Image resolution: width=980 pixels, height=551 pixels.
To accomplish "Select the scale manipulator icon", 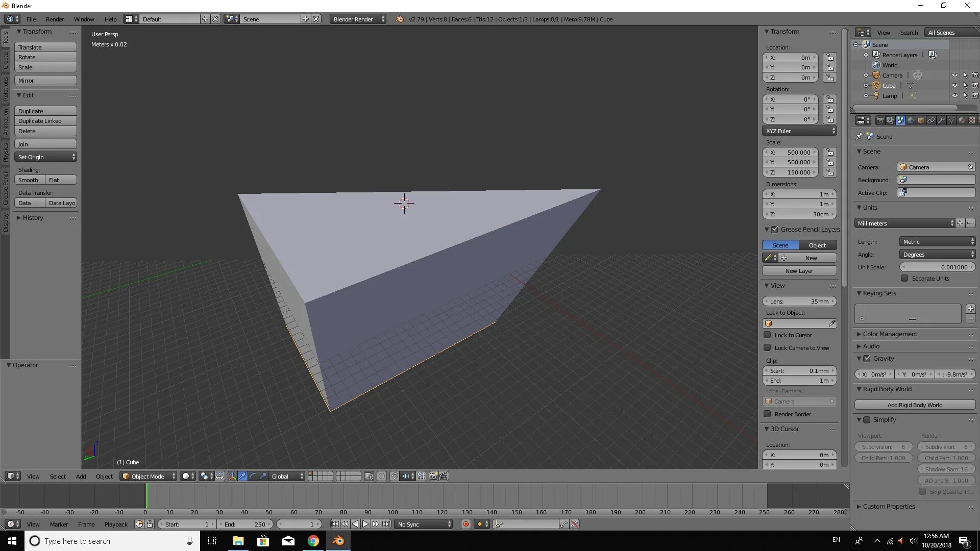I will (263, 476).
